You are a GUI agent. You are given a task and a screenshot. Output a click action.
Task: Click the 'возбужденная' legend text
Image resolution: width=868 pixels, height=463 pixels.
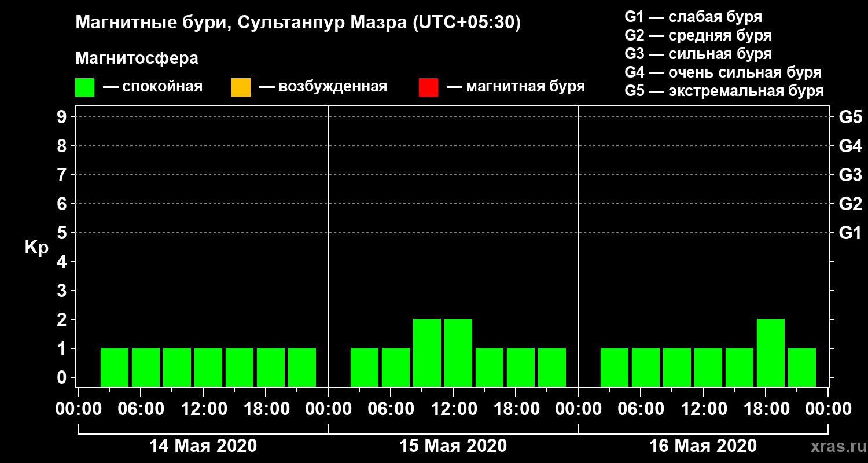click(x=333, y=87)
